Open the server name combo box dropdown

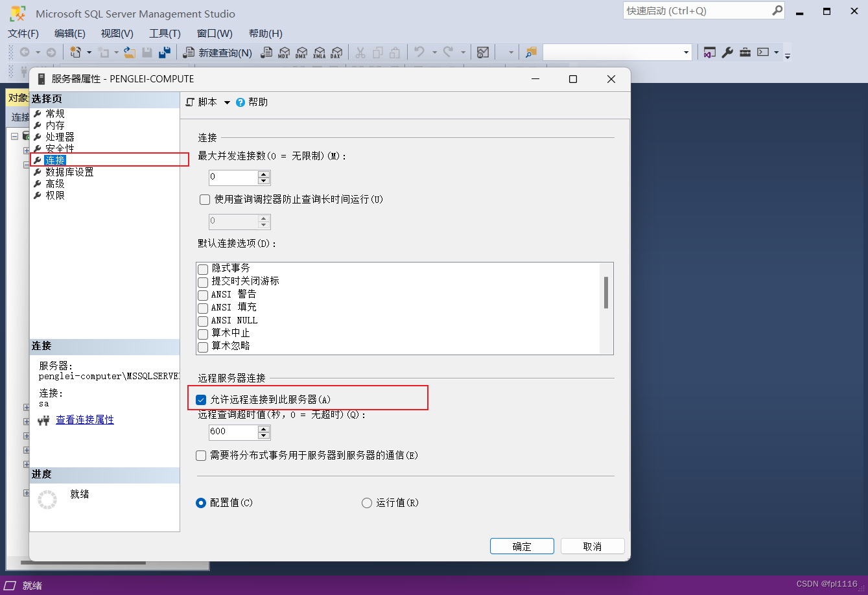[x=685, y=52]
